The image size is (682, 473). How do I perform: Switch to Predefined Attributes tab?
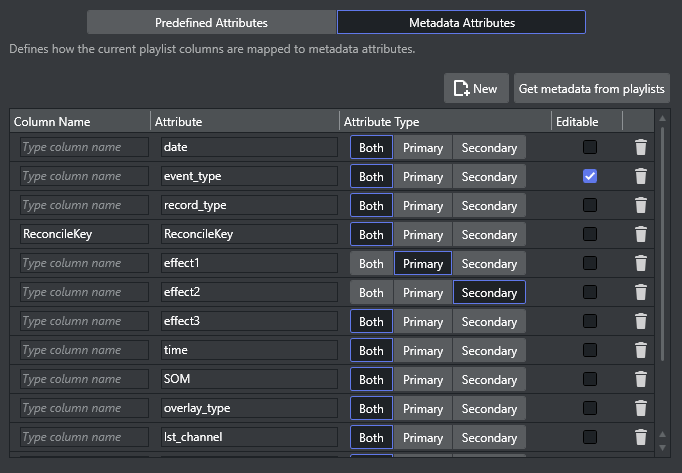tap(211, 22)
